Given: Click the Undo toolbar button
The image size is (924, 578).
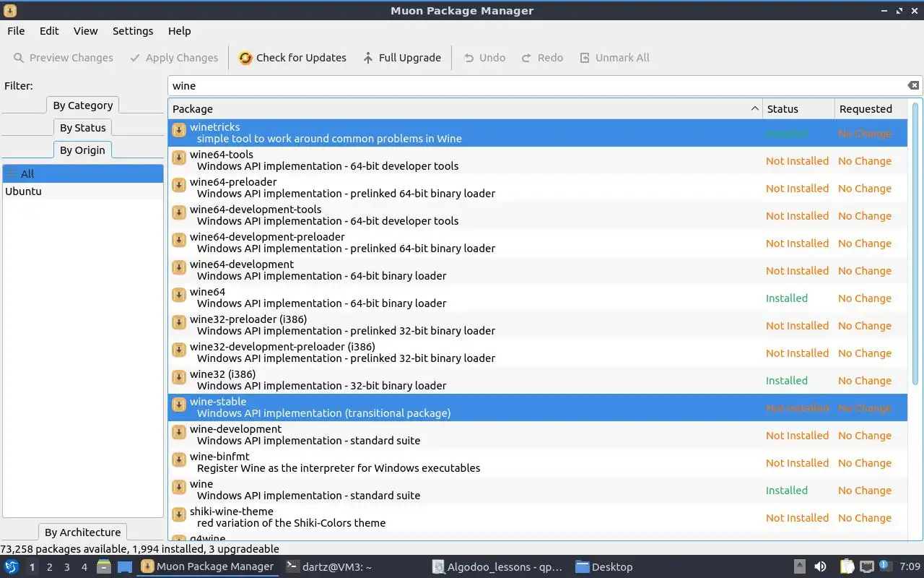Looking at the screenshot, I should [x=484, y=58].
